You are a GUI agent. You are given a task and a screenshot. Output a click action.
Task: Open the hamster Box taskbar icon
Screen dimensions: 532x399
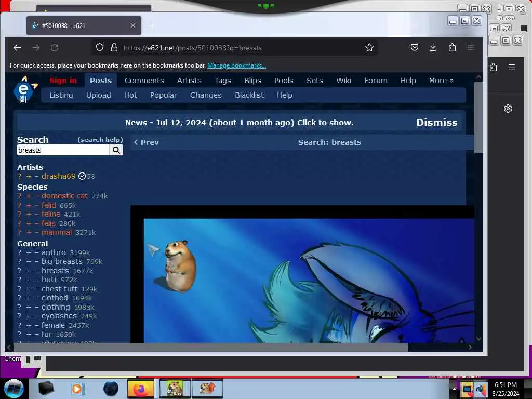(175, 389)
